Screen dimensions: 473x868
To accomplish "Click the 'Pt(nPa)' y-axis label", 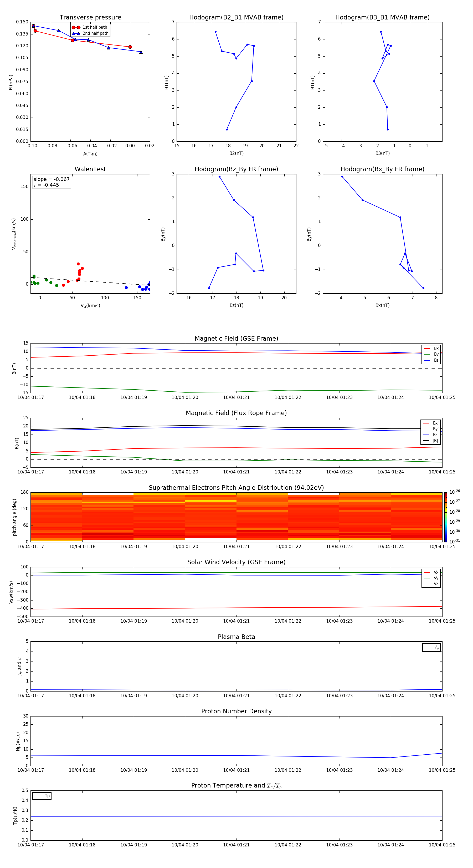I will tap(11, 82).
